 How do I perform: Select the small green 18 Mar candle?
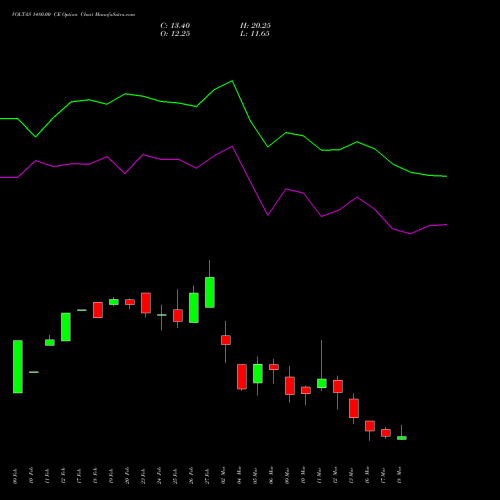pos(402,438)
